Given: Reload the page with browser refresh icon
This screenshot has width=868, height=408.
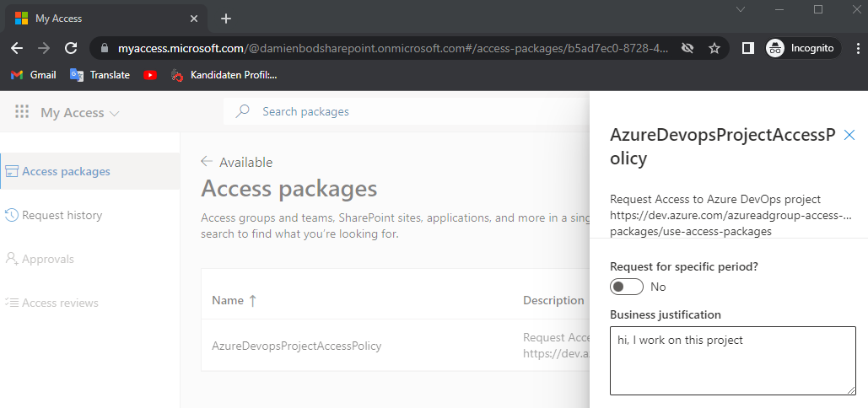Looking at the screenshot, I should pyautogui.click(x=71, y=48).
